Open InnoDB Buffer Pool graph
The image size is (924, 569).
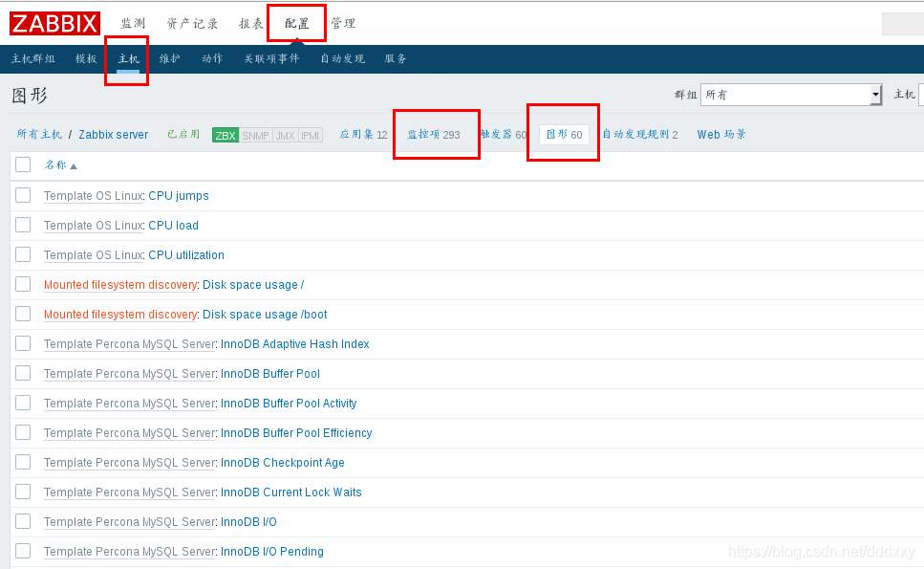coord(270,374)
